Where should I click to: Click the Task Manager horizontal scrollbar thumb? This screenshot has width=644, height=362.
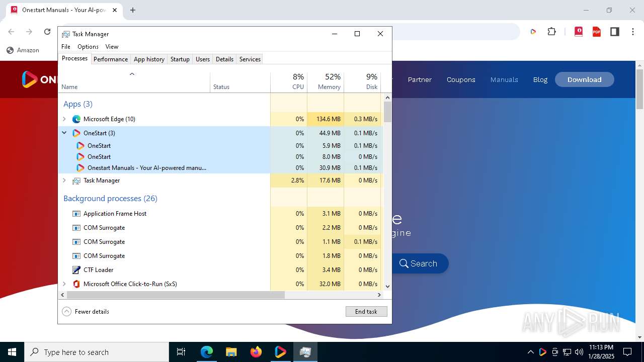pyautogui.click(x=176, y=295)
